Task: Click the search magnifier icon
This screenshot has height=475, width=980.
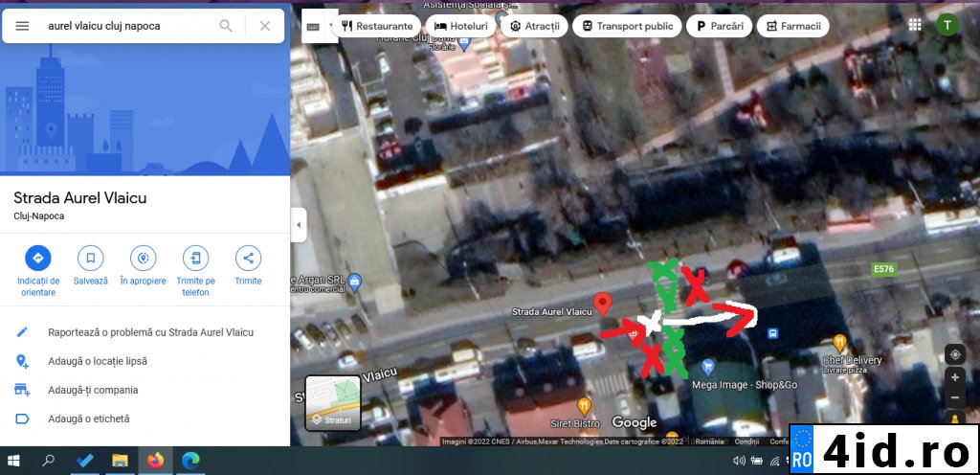Action: [x=226, y=26]
